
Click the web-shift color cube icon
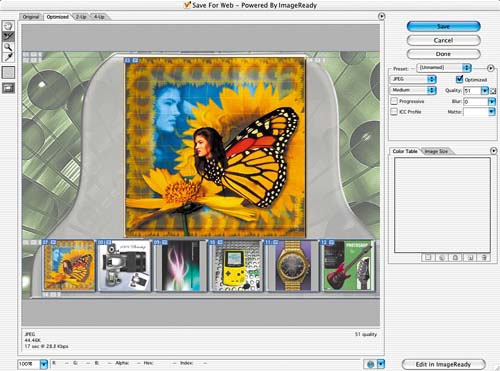[442, 257]
